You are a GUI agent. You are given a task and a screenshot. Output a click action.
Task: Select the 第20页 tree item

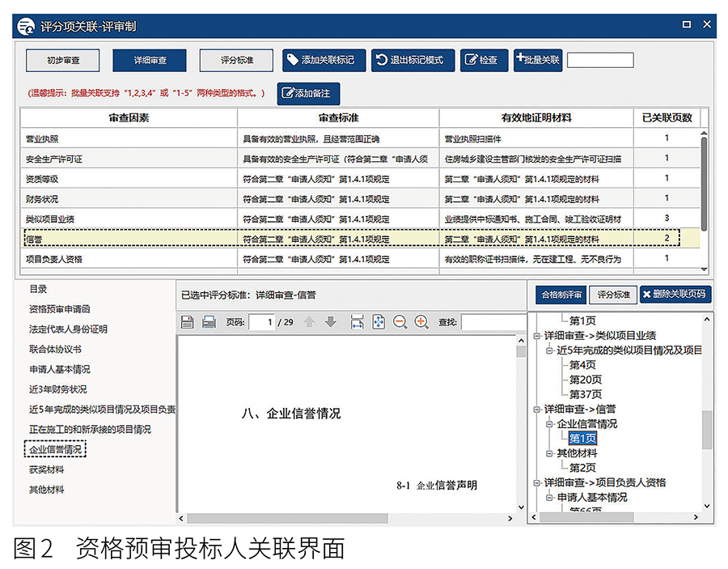[x=585, y=380]
